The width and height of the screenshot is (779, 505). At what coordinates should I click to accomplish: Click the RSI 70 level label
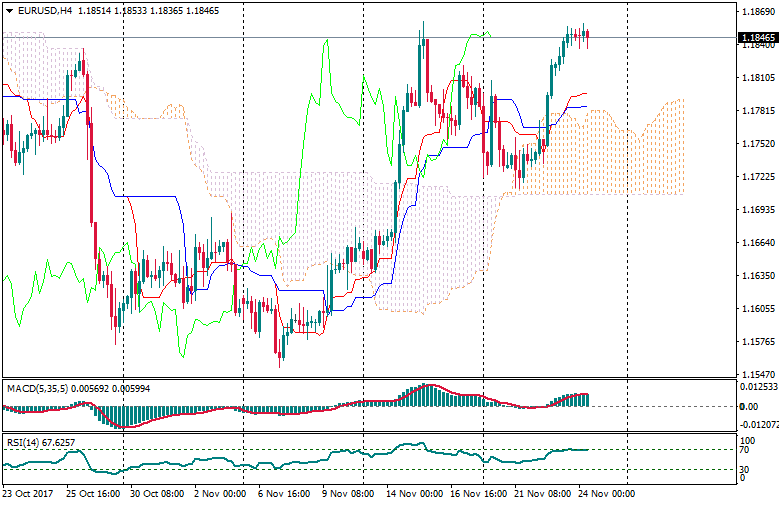click(x=743, y=450)
